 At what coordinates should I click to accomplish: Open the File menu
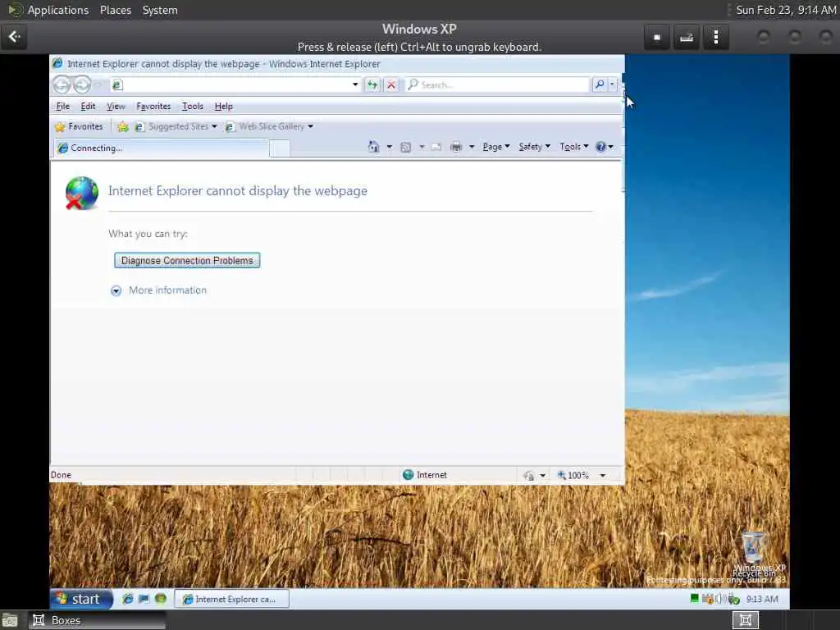(62, 107)
